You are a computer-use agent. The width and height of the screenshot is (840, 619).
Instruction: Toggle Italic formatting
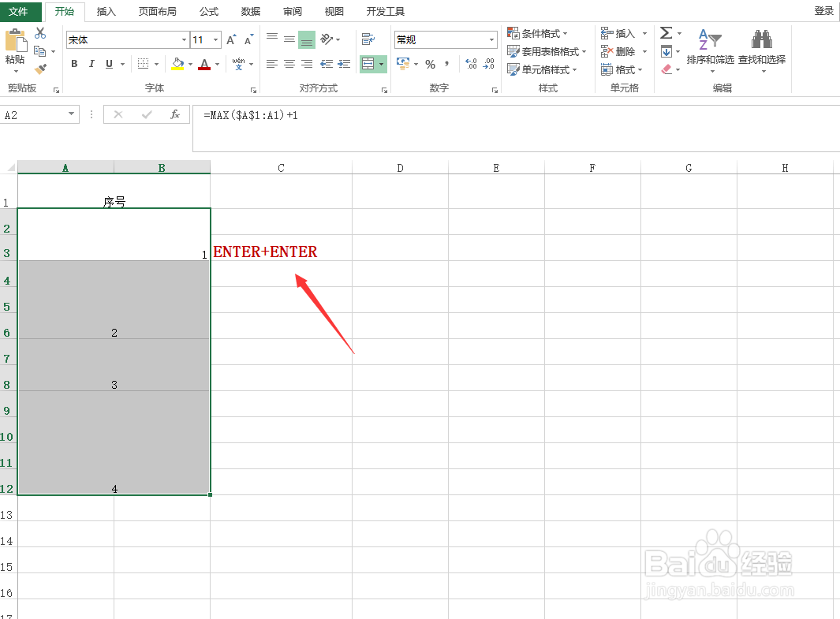pos(91,64)
